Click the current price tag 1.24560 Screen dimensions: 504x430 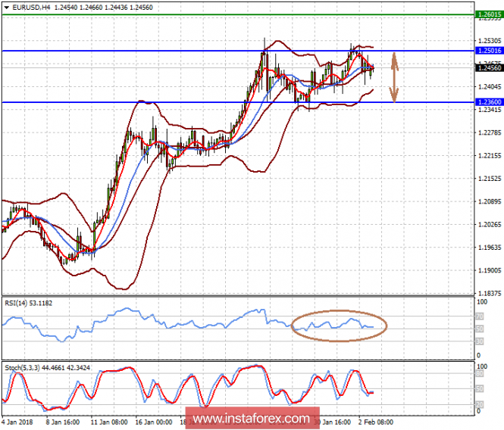(x=488, y=67)
